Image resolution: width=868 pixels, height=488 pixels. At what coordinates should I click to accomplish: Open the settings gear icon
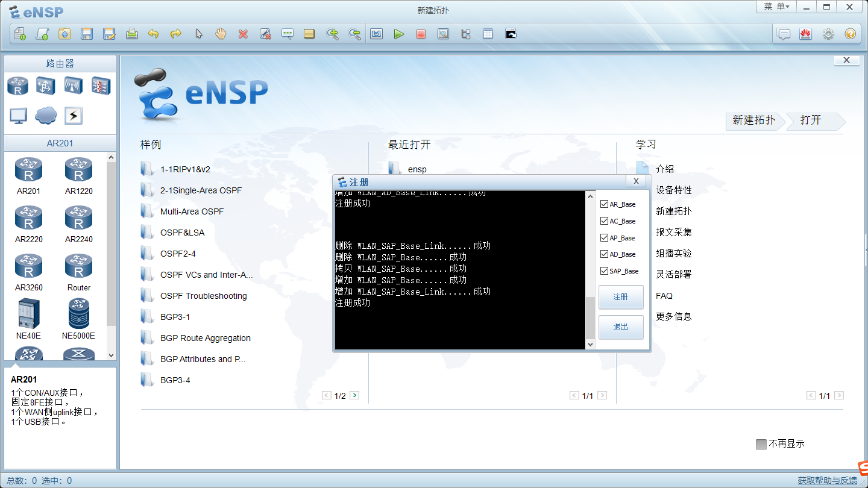[828, 34]
